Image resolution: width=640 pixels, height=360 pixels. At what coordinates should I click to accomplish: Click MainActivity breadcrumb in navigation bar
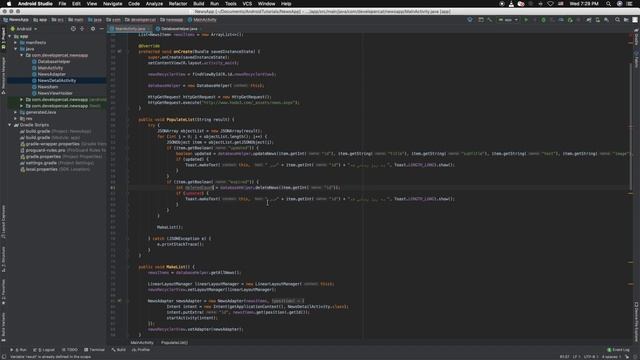tap(202, 20)
